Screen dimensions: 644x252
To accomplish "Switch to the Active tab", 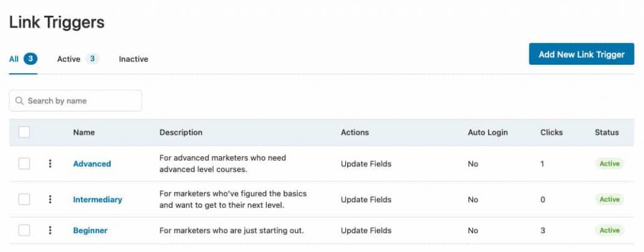I will click(x=69, y=59).
